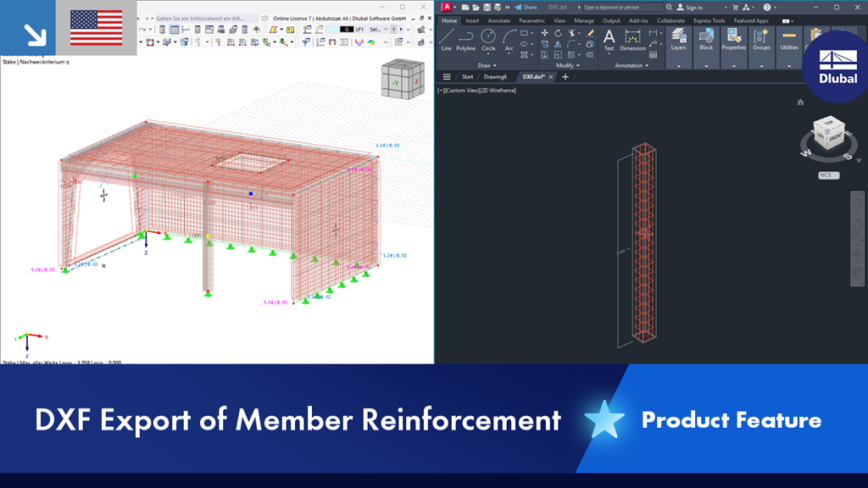Click the Fillet tool icon
The width and height of the screenshot is (868, 488).
click(572, 44)
